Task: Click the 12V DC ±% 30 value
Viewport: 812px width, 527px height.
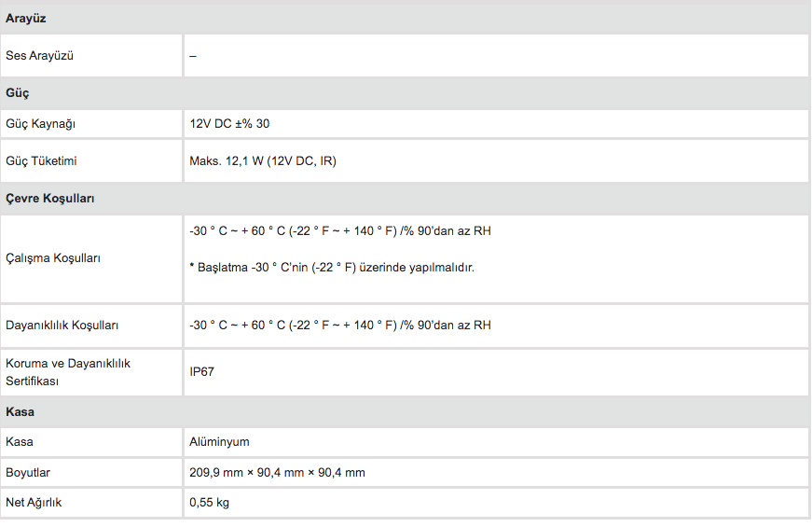Action: pyautogui.click(x=229, y=123)
